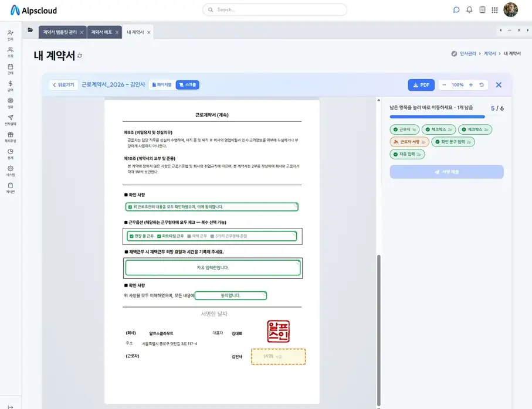Open the 조직 sidebar icon
Viewport: 532px width, 409px height.
[x=11, y=52]
